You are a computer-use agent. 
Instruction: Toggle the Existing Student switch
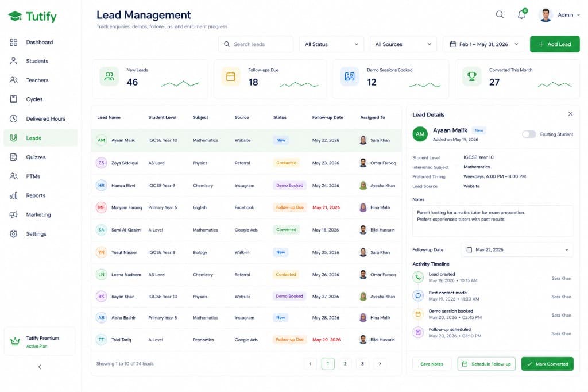pos(529,134)
